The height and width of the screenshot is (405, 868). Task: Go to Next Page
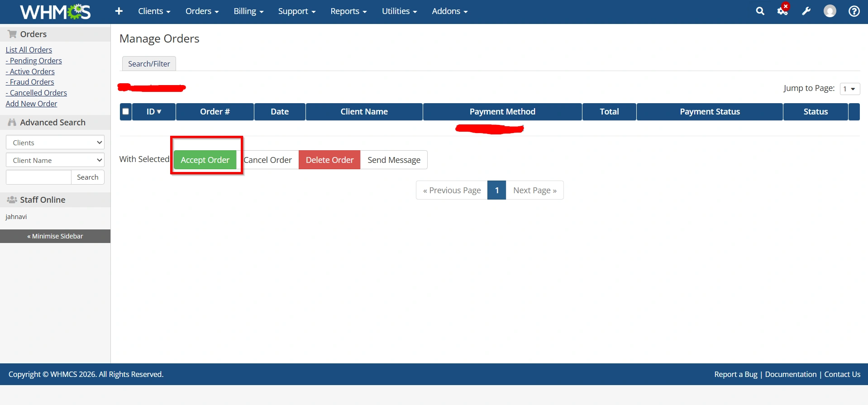click(x=534, y=191)
